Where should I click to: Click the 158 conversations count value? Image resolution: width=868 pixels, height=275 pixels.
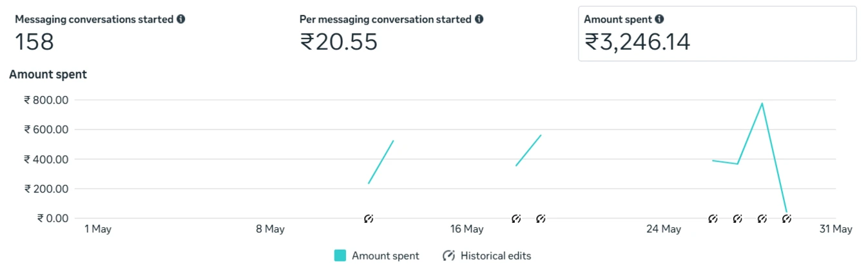(34, 42)
